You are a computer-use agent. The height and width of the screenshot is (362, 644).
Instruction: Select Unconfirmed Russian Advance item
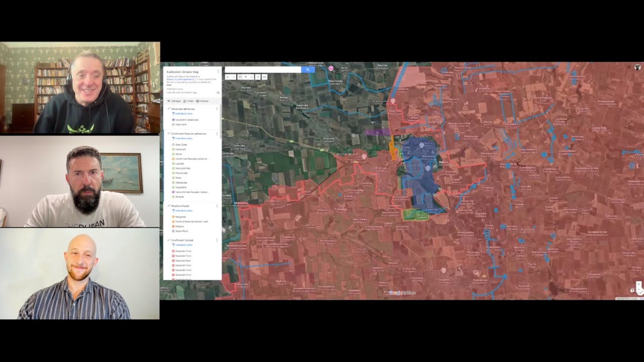192,192
